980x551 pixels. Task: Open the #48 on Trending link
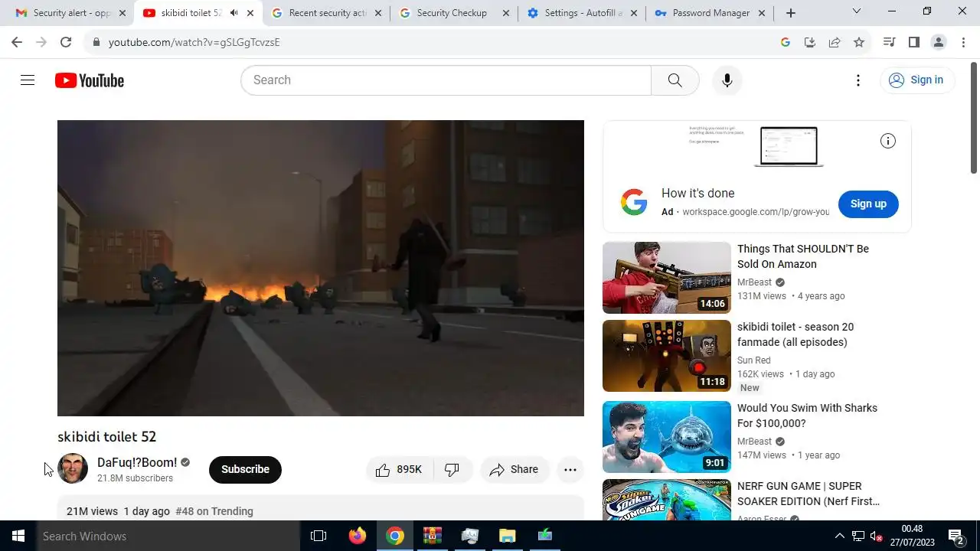[214, 511]
